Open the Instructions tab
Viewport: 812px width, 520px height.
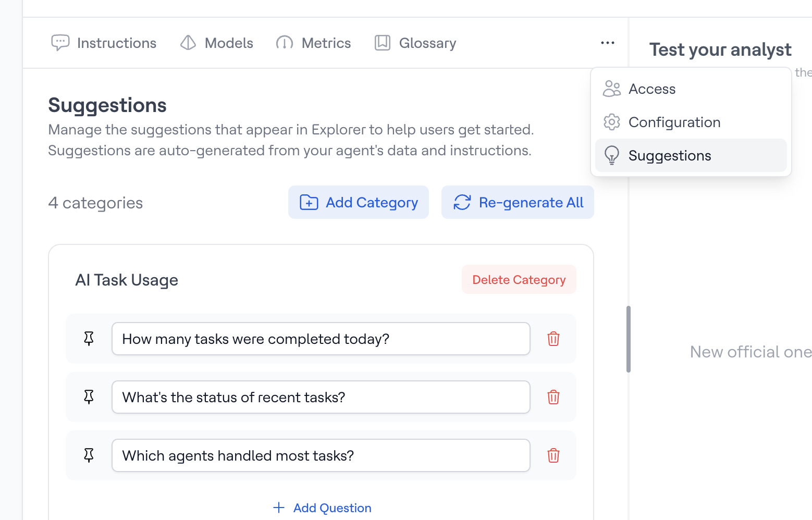(x=104, y=43)
